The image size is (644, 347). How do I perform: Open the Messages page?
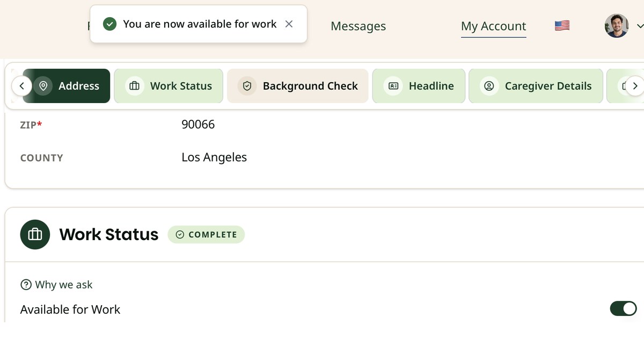358,26
